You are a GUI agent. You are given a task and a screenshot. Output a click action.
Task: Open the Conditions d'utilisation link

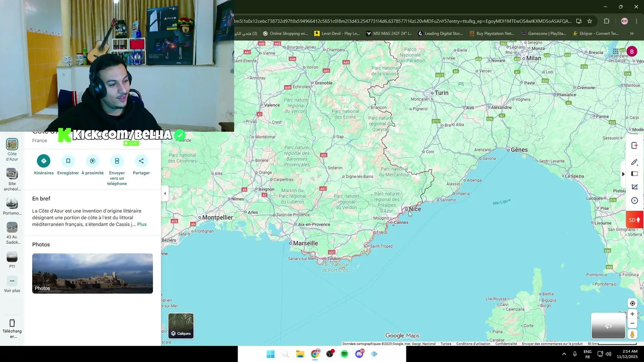point(473,344)
